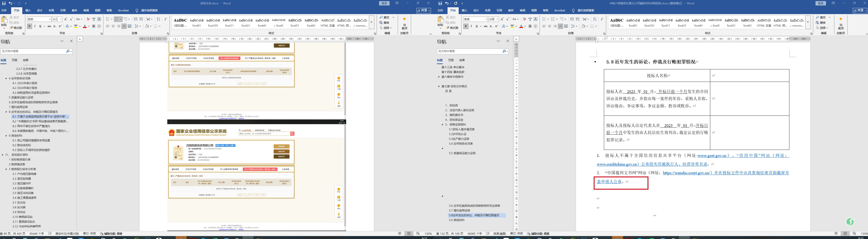The height and width of the screenshot is (239, 868).
Task: Click red font color in 中铁六局 window ribbon
Action: tap(521, 26)
